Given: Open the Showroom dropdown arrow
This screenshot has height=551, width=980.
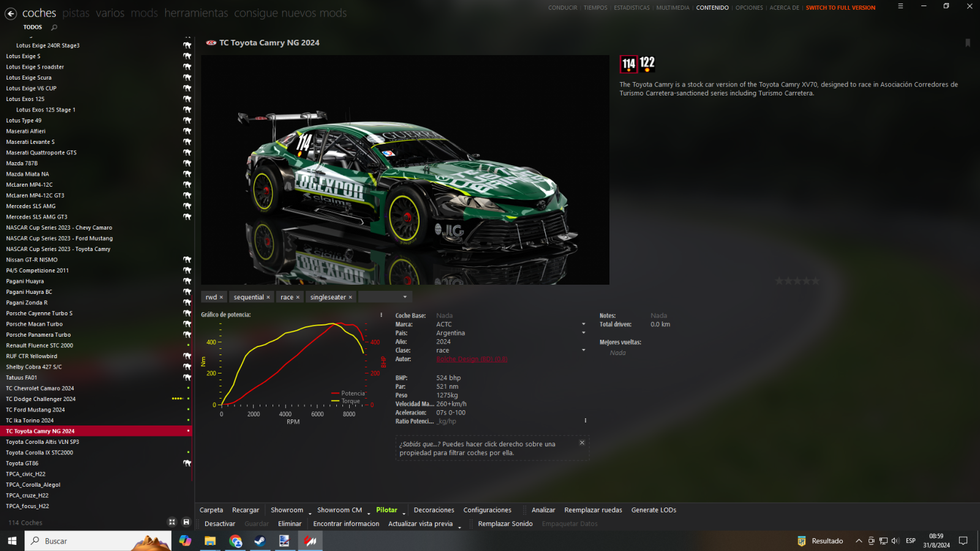Looking at the screenshot, I should pos(310,513).
